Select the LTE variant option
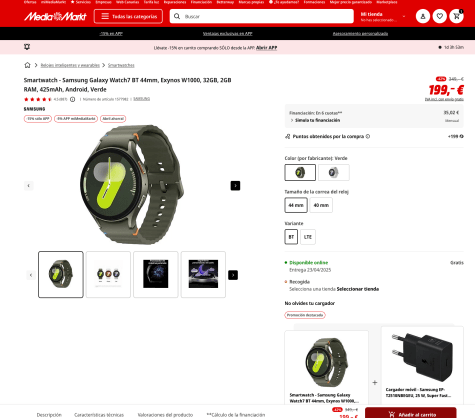The height and width of the screenshot is (418, 475). [308, 237]
